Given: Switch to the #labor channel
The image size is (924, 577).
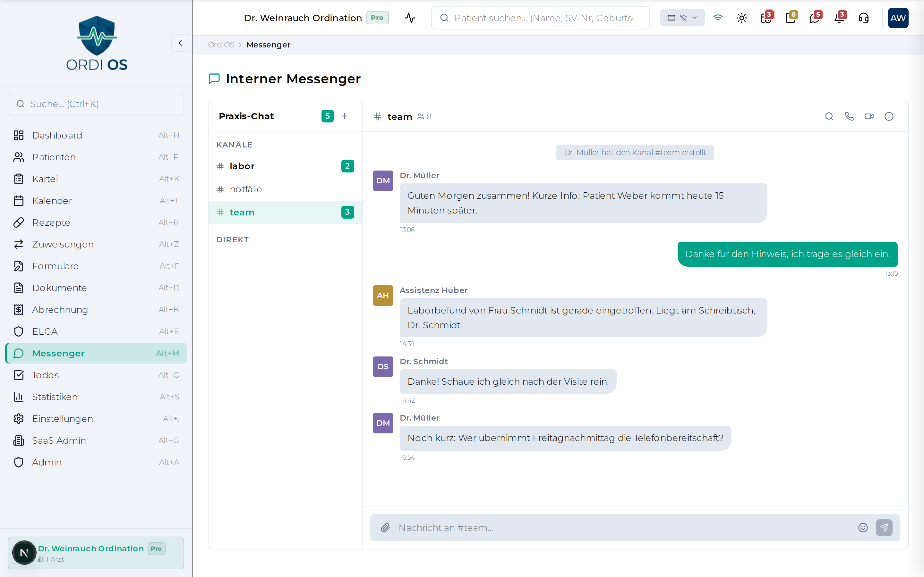Looking at the screenshot, I should pyautogui.click(x=242, y=166).
